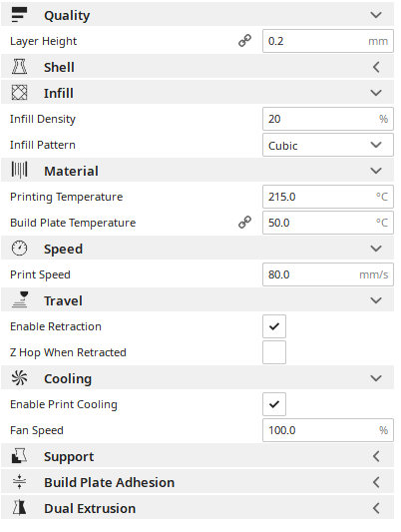
Task: Click the Print Speed input field
Action: (x=328, y=274)
